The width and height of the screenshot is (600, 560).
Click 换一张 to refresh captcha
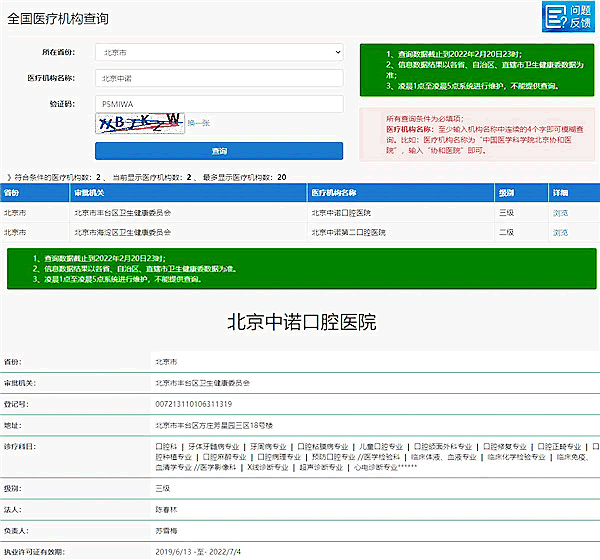click(200, 123)
